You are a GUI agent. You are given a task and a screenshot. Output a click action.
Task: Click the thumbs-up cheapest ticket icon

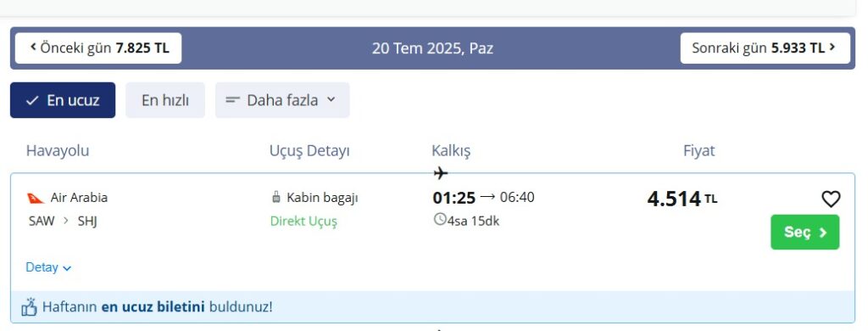[x=29, y=306]
